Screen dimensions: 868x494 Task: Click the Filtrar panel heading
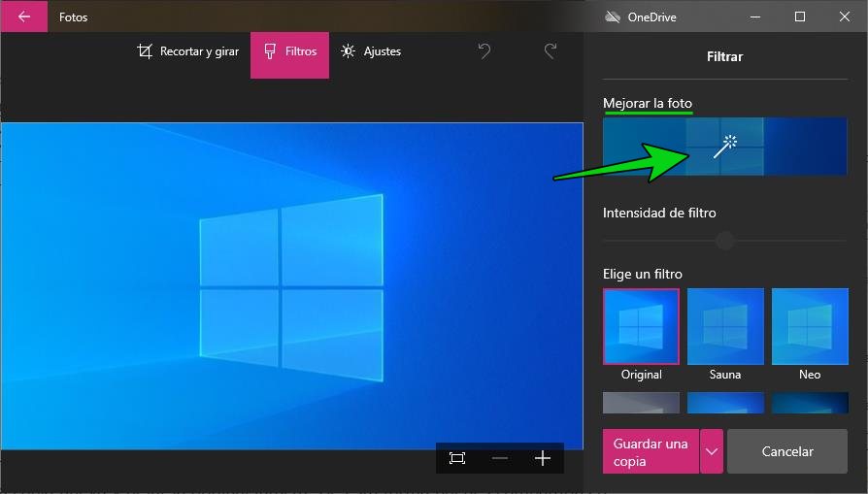pyautogui.click(x=724, y=57)
